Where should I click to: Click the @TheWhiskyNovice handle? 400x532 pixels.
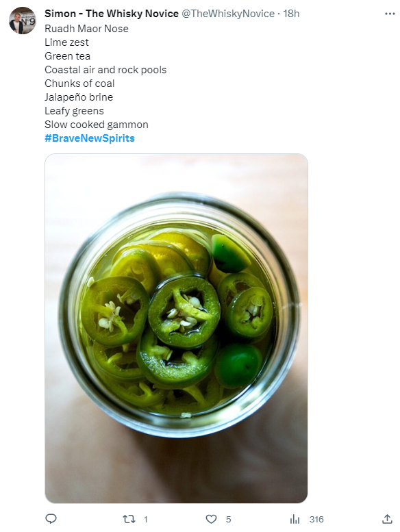[x=228, y=14]
